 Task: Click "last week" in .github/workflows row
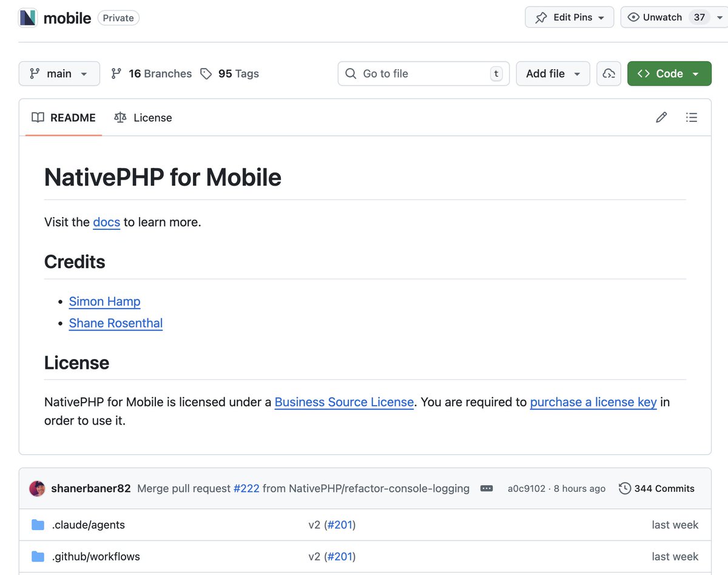(x=675, y=556)
